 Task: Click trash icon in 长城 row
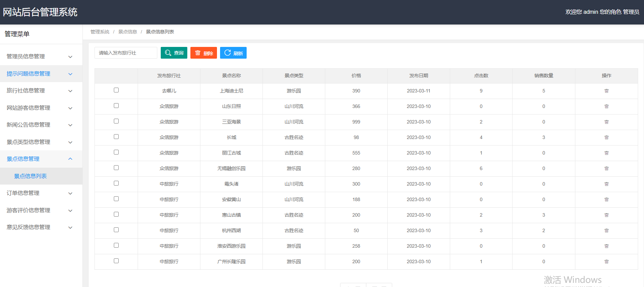tap(606, 138)
